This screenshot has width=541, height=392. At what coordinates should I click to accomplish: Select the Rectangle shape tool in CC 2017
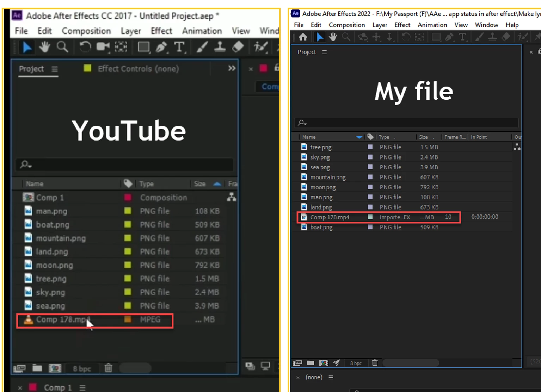click(143, 47)
